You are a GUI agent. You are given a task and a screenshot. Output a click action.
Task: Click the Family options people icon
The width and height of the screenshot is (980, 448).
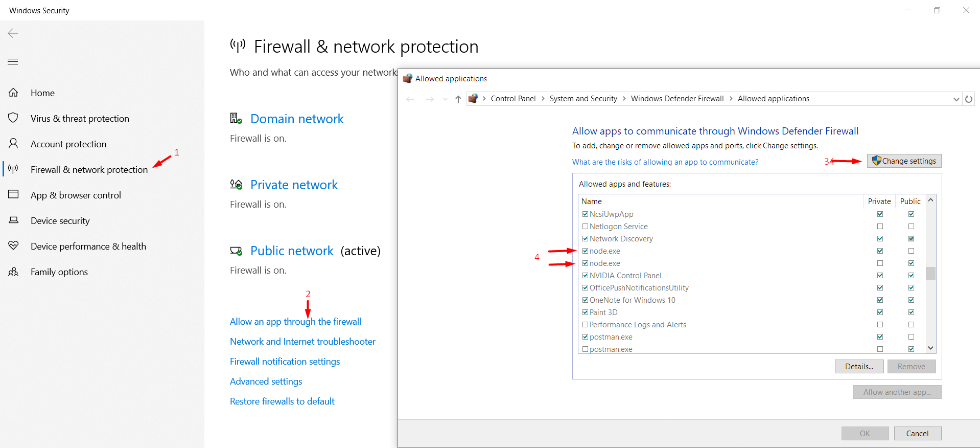click(x=13, y=272)
